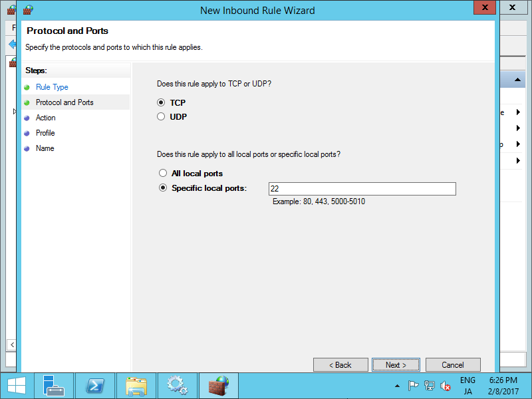Open Windows PowerShell from the taskbar
The image size is (532, 399).
click(x=95, y=386)
